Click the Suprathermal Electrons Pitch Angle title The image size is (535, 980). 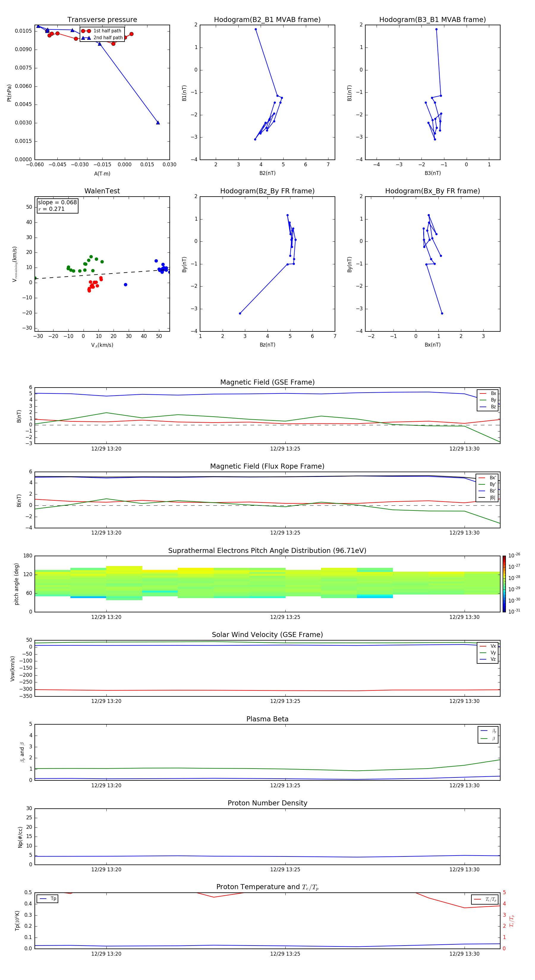(267, 551)
